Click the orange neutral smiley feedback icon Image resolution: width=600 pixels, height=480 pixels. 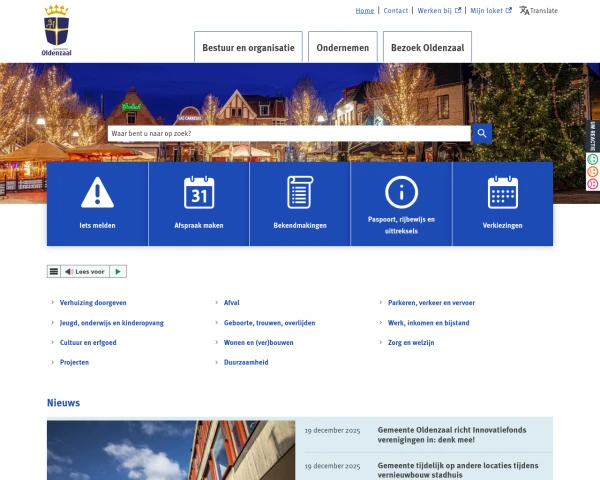click(593, 171)
